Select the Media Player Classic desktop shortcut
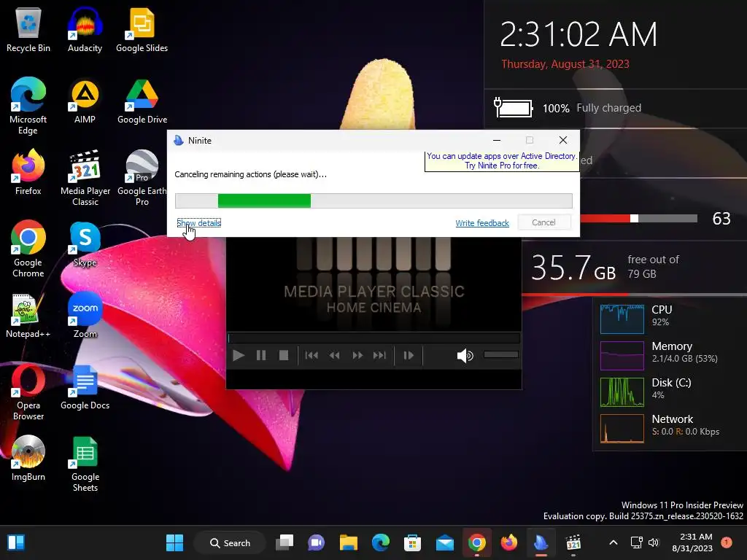 click(85, 178)
